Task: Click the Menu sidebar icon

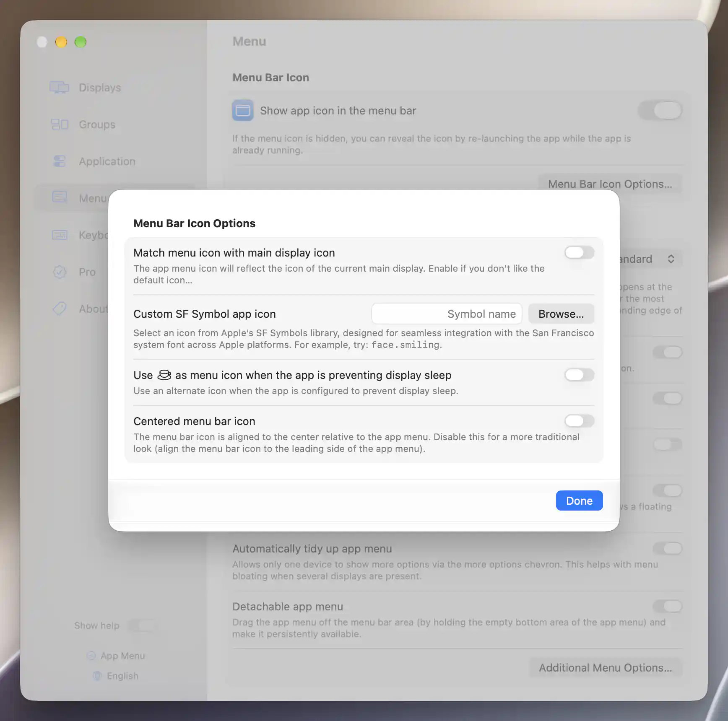Action: pyautogui.click(x=59, y=197)
